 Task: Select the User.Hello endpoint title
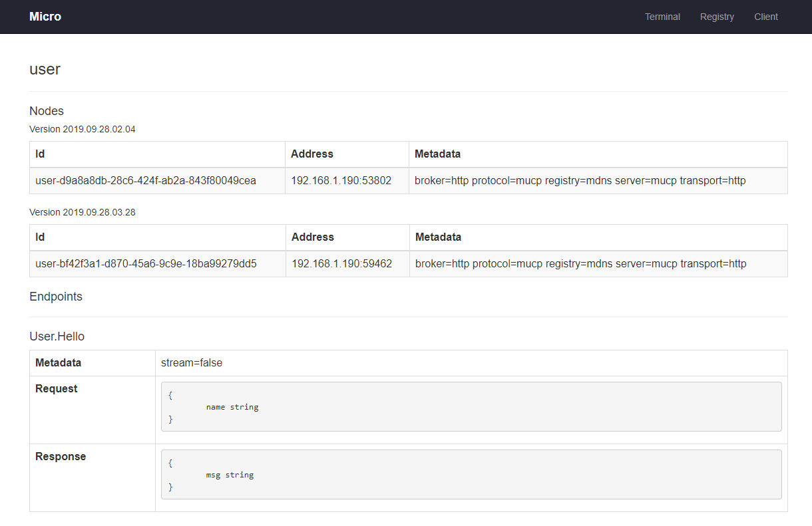tap(57, 336)
